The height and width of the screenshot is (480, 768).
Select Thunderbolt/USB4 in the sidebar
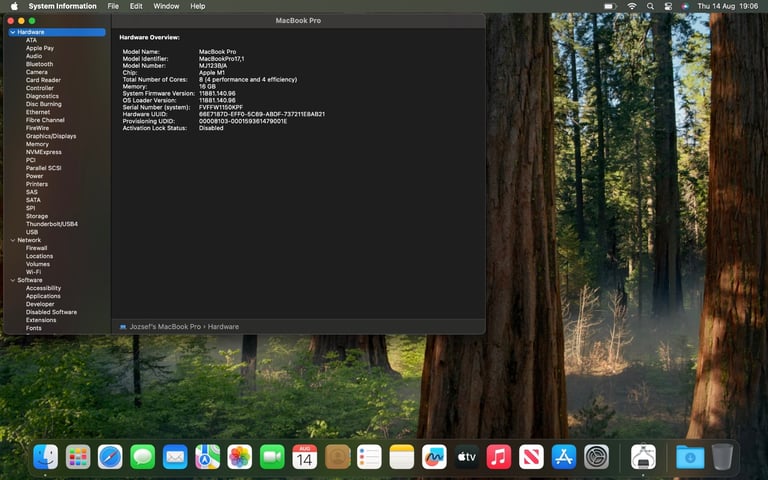[52, 224]
